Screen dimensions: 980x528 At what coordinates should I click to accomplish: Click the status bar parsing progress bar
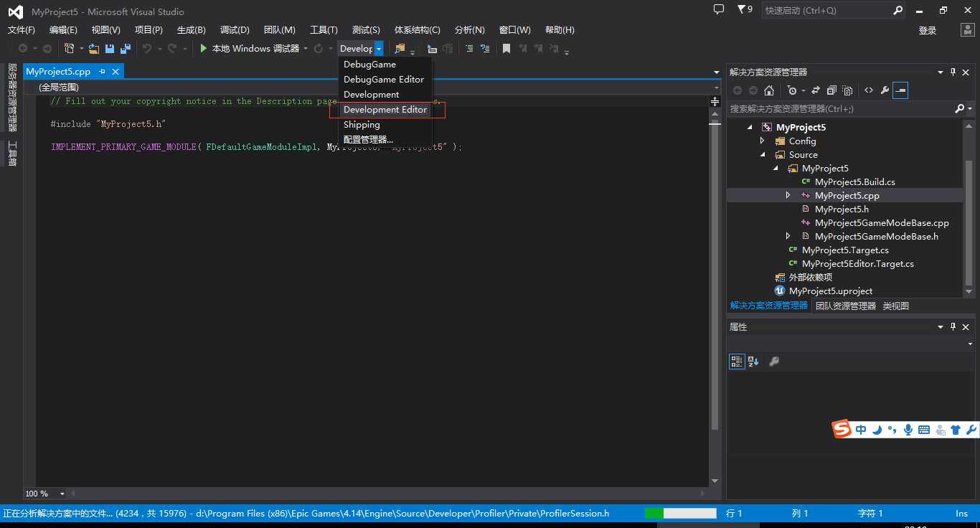pos(681,513)
